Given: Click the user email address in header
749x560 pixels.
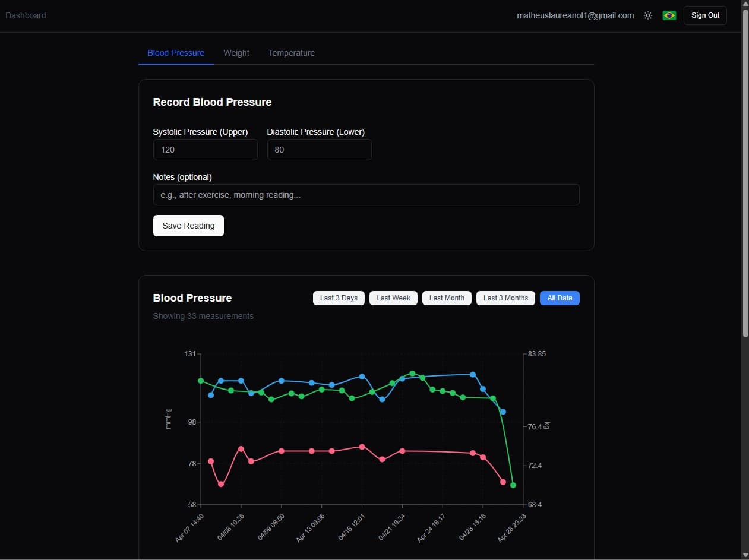Looking at the screenshot, I should (x=576, y=15).
